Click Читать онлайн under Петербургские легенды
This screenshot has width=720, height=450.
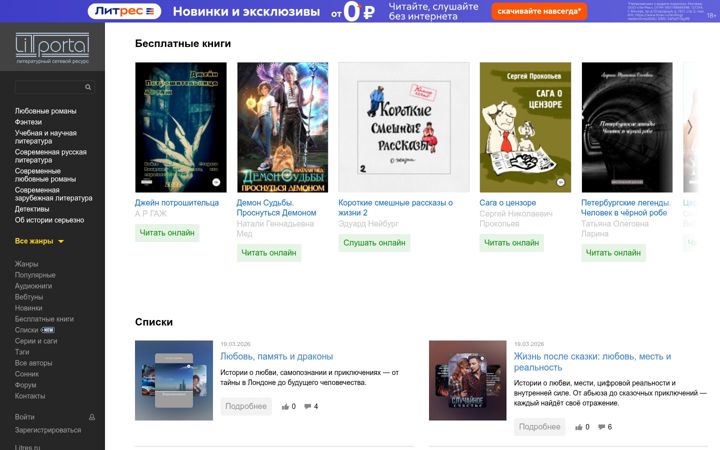[613, 253]
